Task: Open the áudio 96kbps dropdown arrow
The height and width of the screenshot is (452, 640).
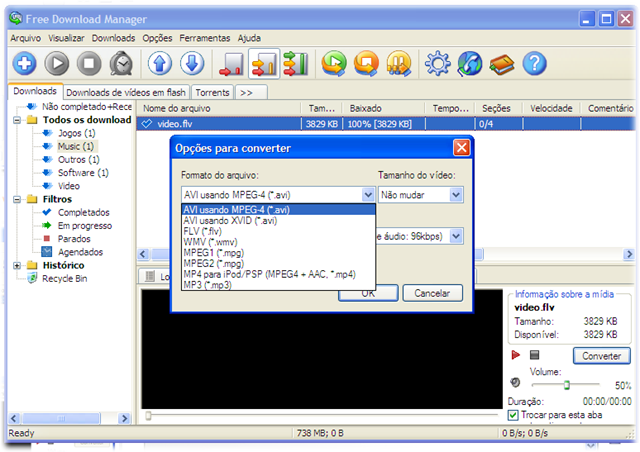Action: 456,236
